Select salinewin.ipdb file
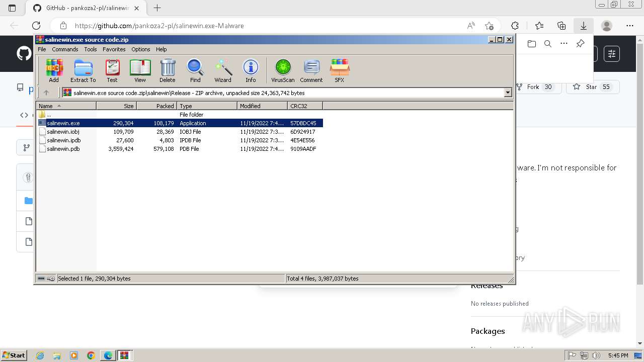The image size is (644, 362). (180, 140)
